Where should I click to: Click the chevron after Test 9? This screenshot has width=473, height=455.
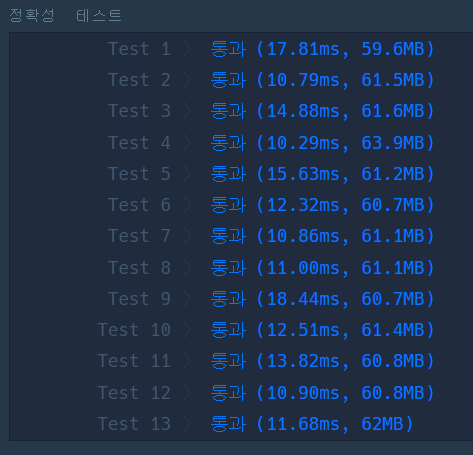point(188,299)
